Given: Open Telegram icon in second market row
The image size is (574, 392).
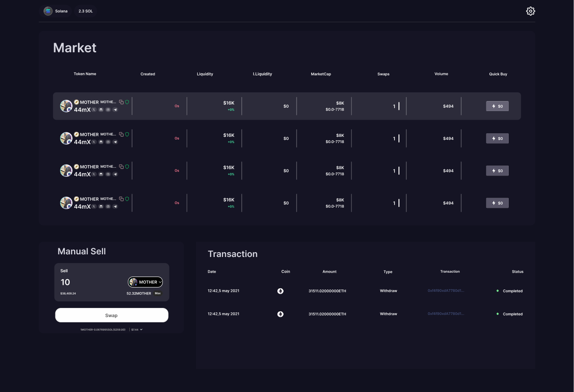Looking at the screenshot, I should tap(115, 142).
